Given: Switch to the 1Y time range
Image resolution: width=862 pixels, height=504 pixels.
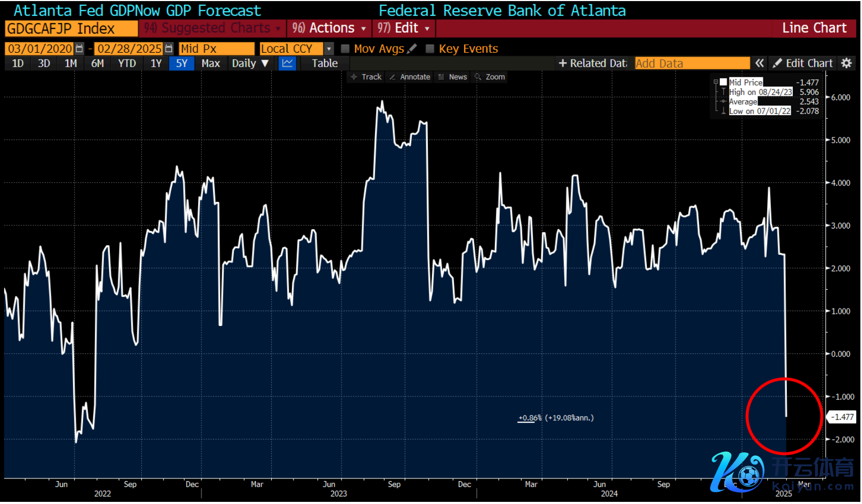Looking at the screenshot, I should (156, 63).
